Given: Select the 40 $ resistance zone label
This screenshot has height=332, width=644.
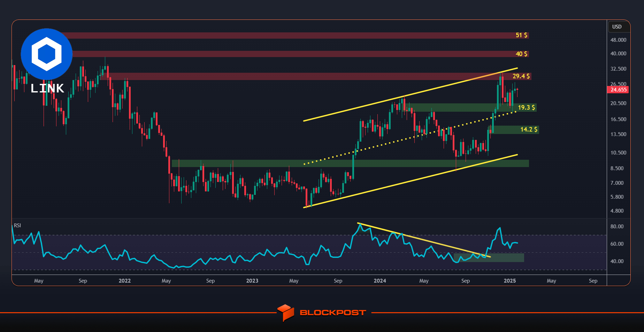Looking at the screenshot, I should point(521,54).
